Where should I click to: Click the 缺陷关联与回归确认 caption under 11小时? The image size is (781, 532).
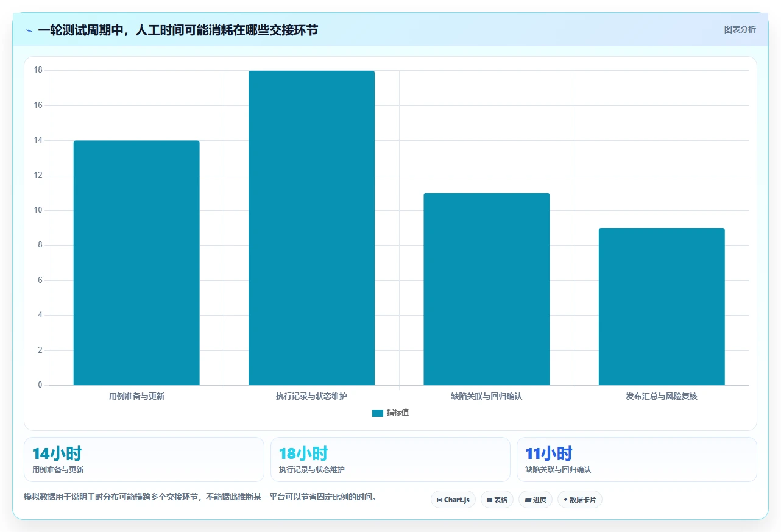pos(558,470)
